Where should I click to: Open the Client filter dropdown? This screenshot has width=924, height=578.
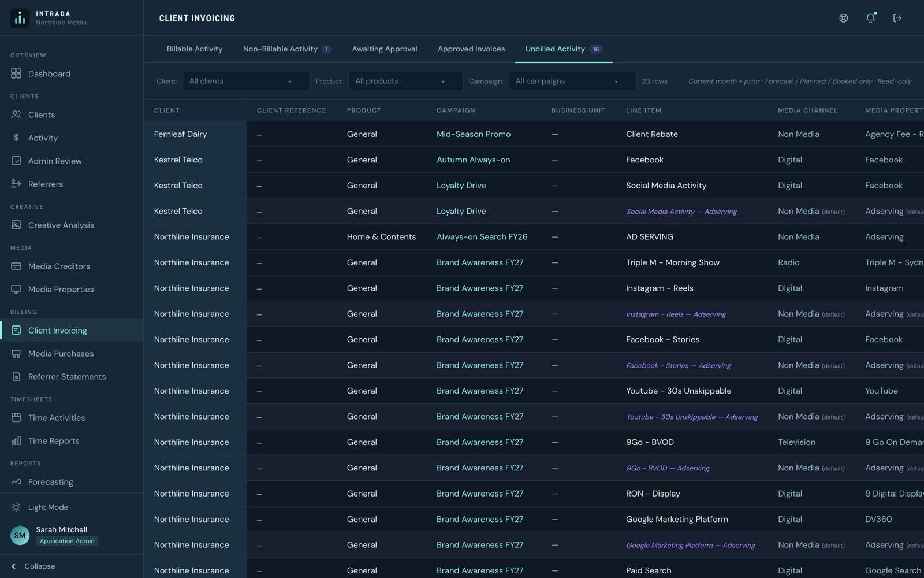click(246, 81)
